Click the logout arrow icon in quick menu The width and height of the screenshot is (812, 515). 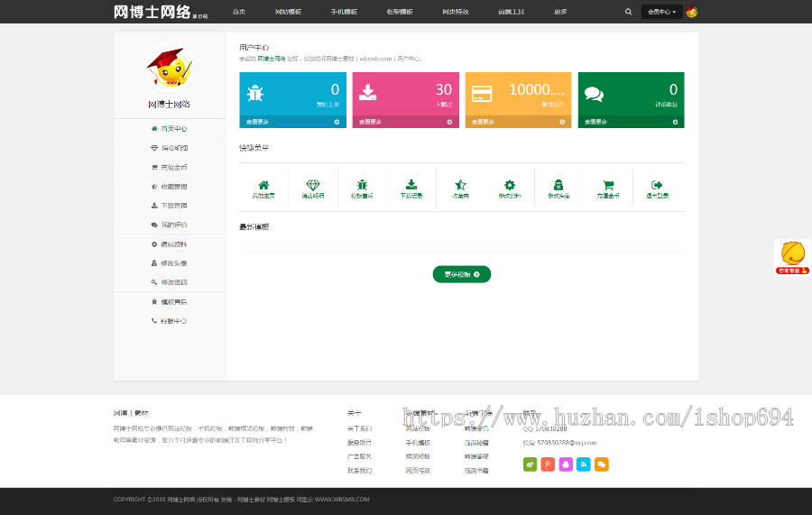(x=657, y=185)
